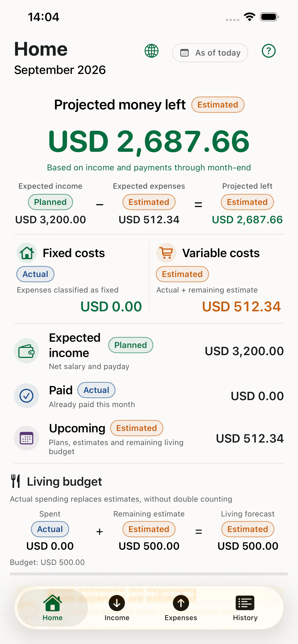Open the As of today date selector
Viewport: 298px width, 644px height.
click(x=210, y=53)
